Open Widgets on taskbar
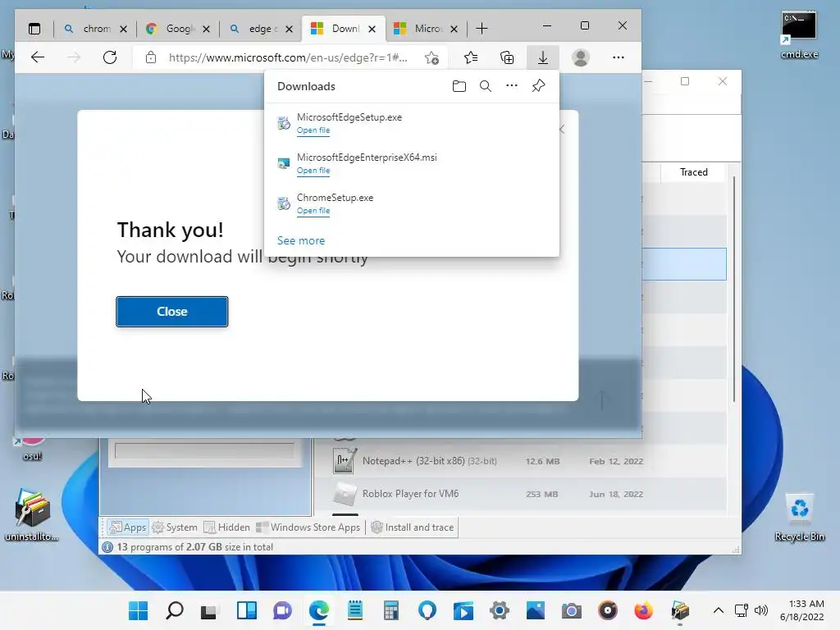This screenshot has width=840, height=630. [x=246, y=610]
